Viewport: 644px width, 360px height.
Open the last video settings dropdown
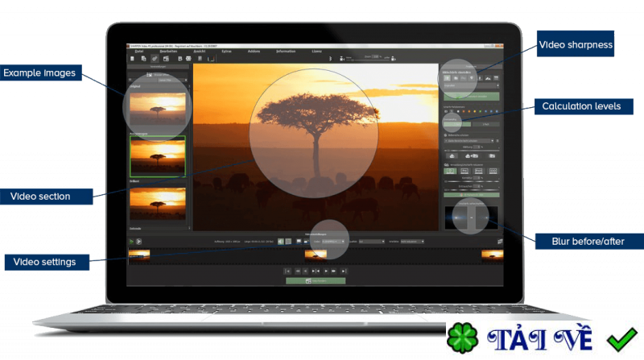[412, 242]
